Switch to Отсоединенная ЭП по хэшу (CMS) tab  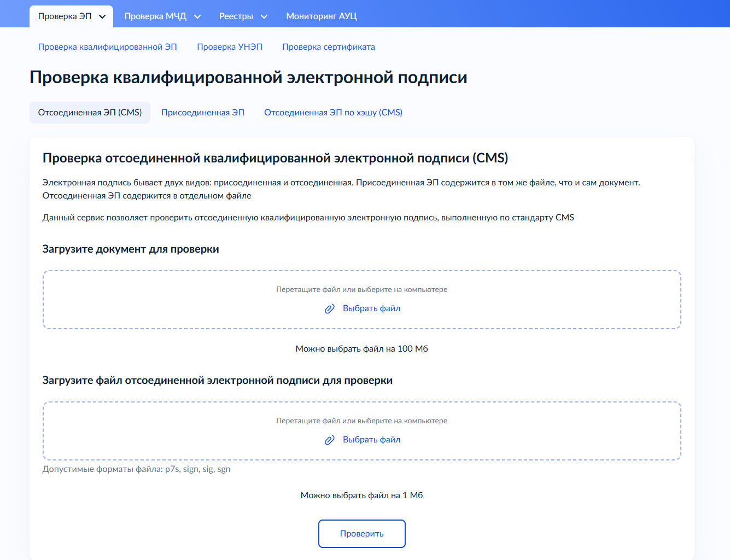pyautogui.click(x=333, y=113)
